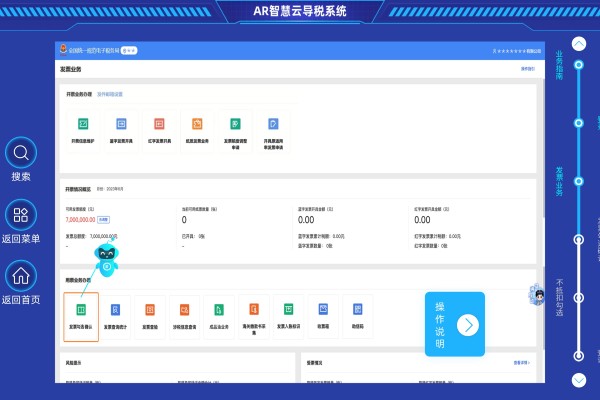Click the cartoon assistant avatar at page edge
The height and width of the screenshot is (400, 600).
point(536,294)
